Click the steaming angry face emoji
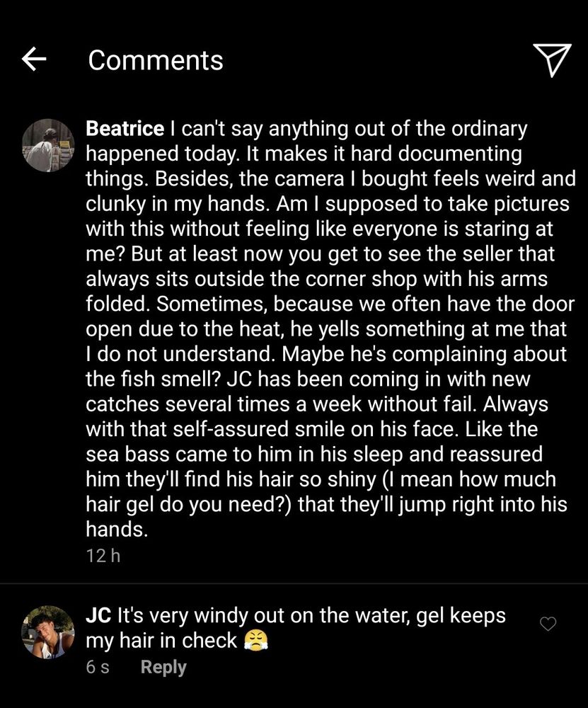This screenshot has width=588, height=708. (x=256, y=640)
